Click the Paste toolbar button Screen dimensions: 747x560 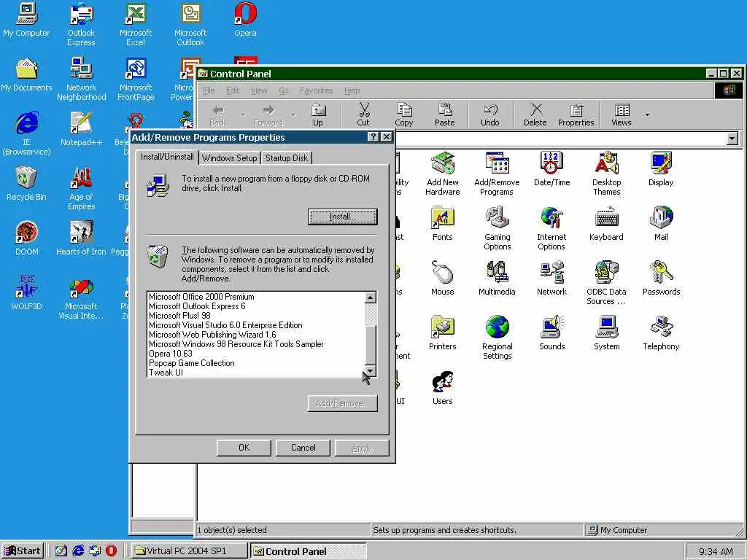(444, 115)
